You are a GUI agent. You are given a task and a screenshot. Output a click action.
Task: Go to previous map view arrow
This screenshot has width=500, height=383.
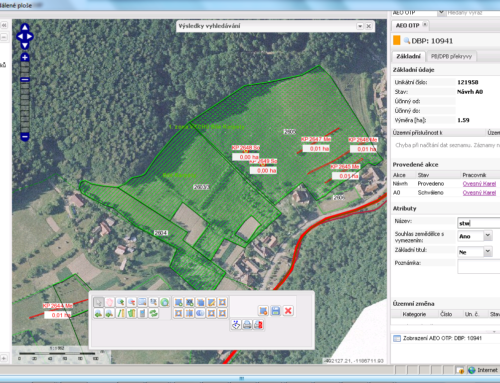pyautogui.click(x=98, y=313)
